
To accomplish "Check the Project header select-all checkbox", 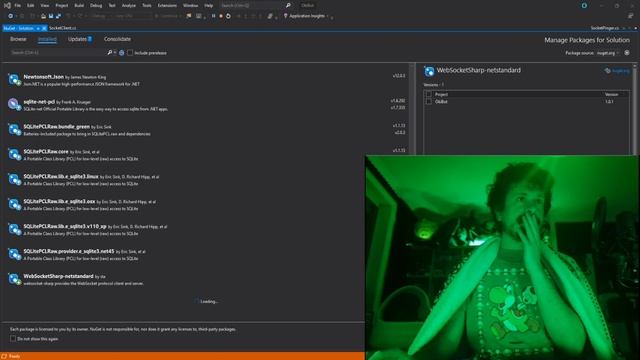I will coord(429,94).
